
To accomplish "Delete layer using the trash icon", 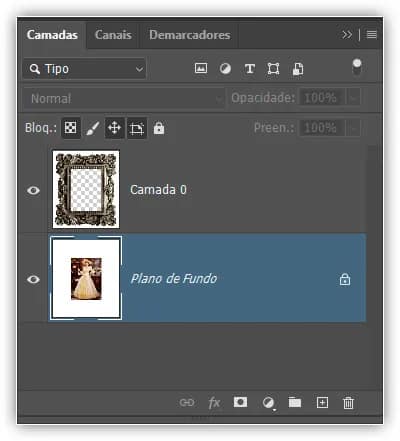I will pyautogui.click(x=348, y=403).
